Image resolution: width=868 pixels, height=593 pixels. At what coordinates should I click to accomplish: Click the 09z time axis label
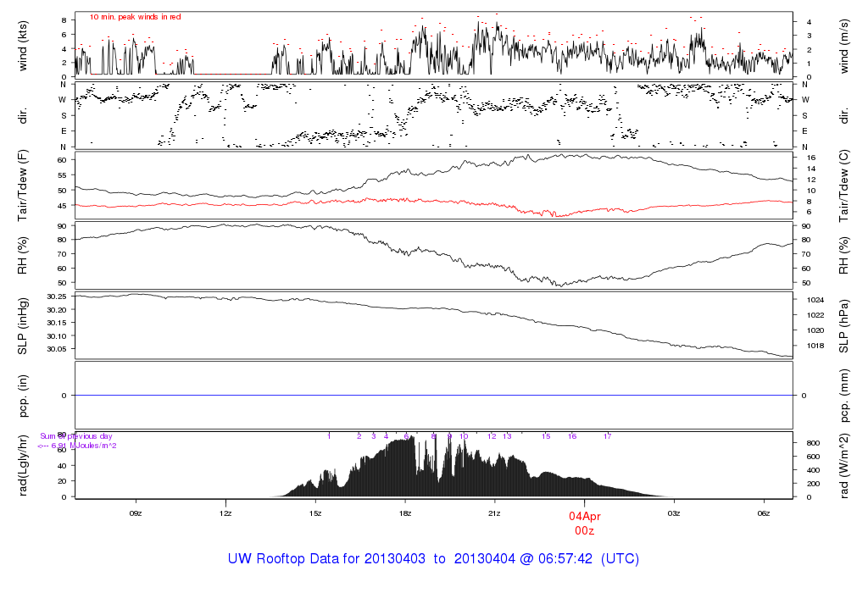(136, 513)
